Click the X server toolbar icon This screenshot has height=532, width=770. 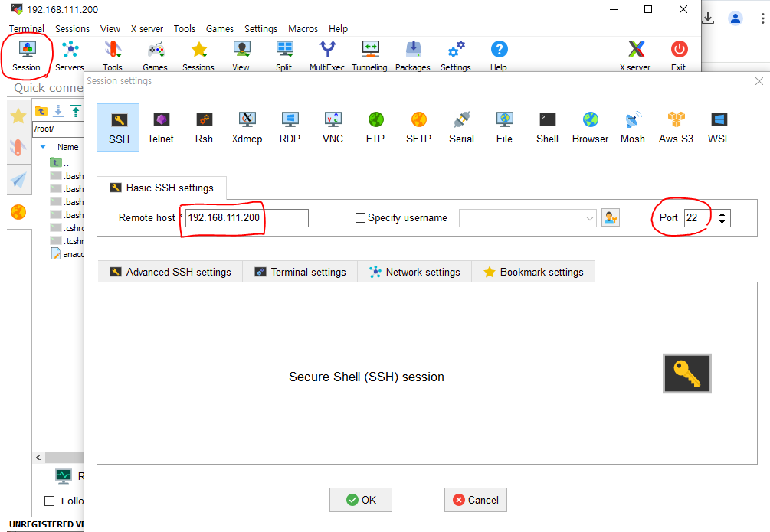coord(635,55)
